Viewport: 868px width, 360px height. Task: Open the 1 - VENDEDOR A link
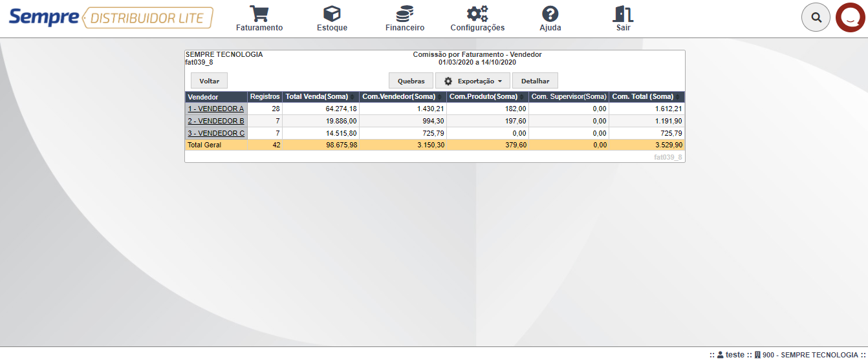point(216,109)
